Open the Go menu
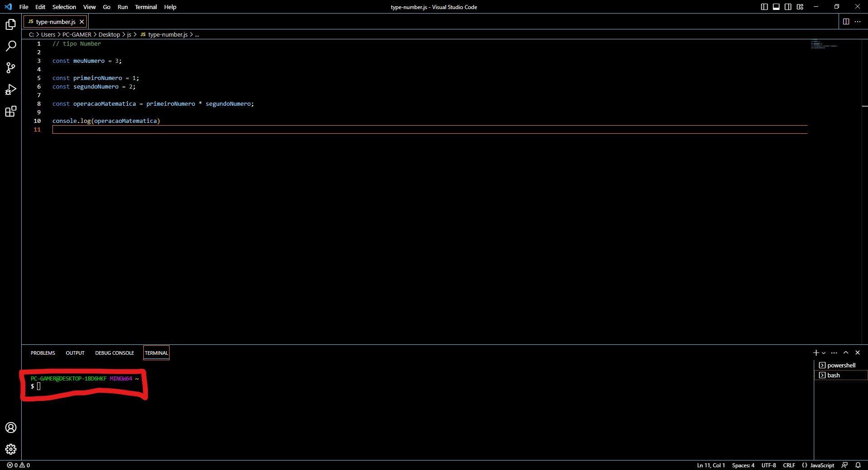Viewport: 868px width, 470px height. pyautogui.click(x=107, y=7)
